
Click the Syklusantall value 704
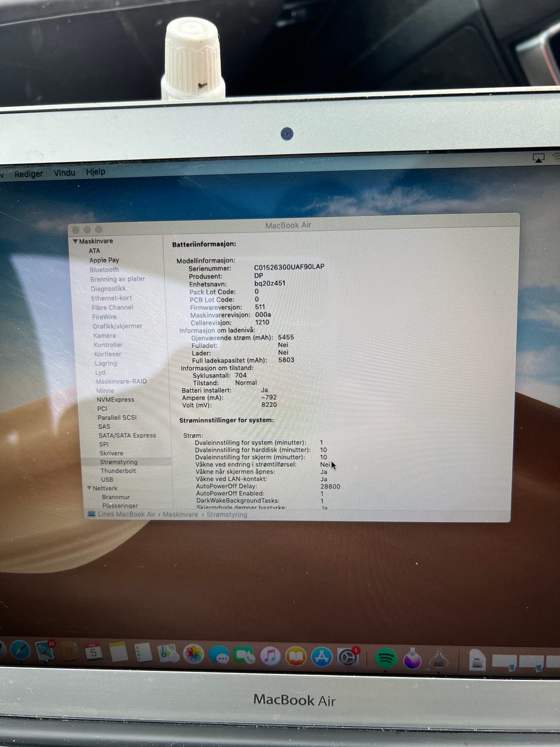tap(240, 375)
